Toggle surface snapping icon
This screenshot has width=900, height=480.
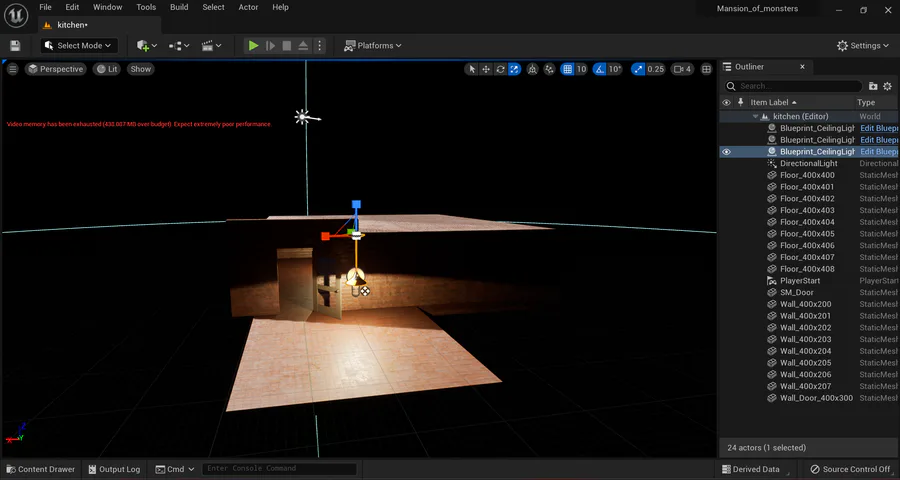pyautogui.click(x=550, y=69)
